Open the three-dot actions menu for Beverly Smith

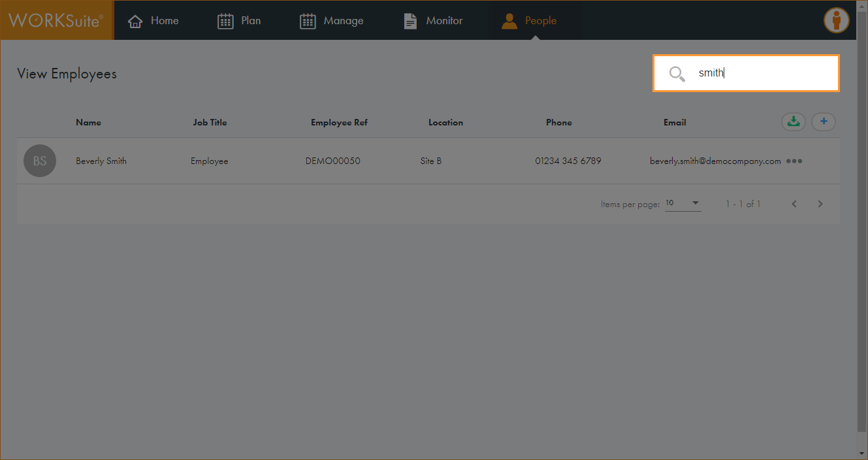click(x=794, y=161)
